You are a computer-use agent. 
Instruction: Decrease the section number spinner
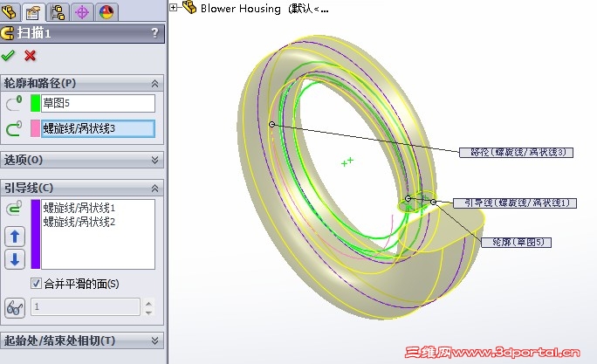click(148, 312)
